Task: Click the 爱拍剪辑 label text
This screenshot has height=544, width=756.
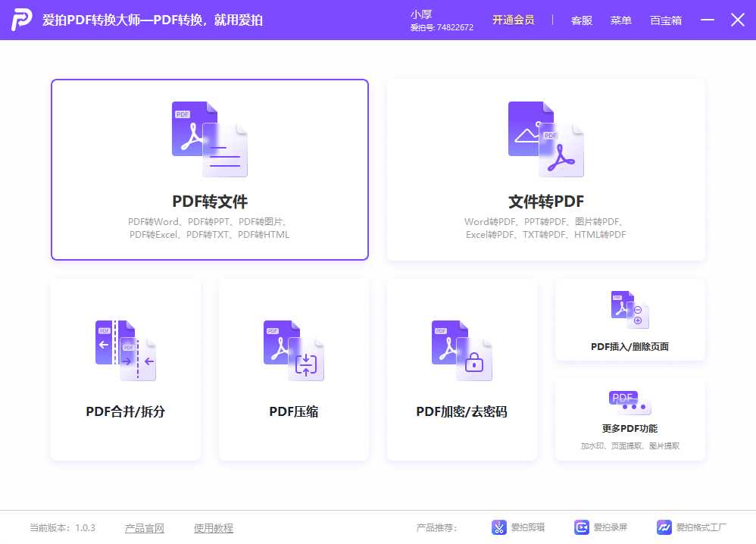Action: tap(528, 527)
